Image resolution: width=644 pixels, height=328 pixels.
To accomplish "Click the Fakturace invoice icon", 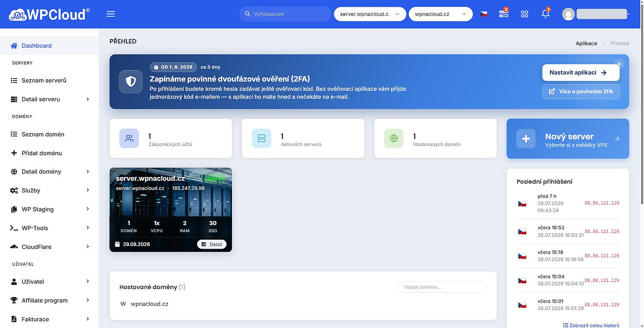I will pos(14,319).
